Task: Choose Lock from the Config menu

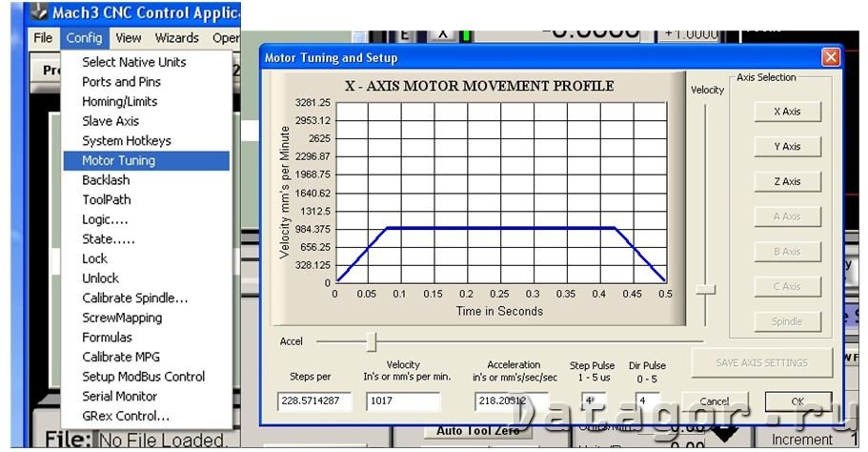Action: click(146, 258)
